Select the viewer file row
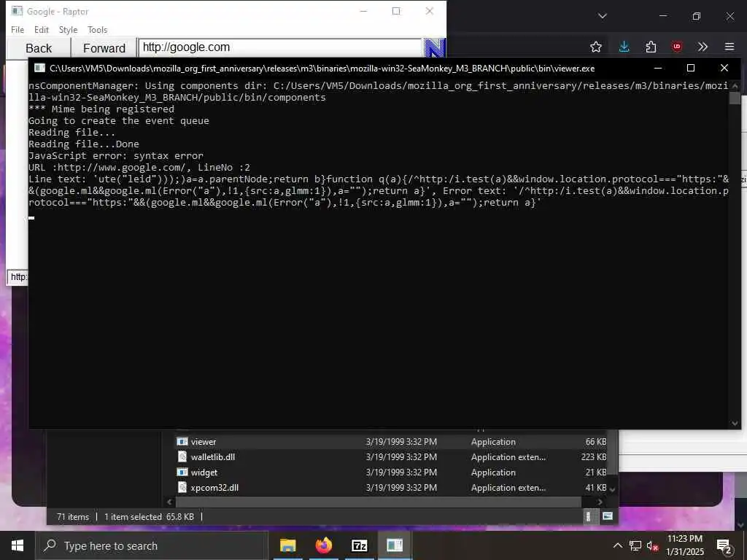This screenshot has width=747, height=560. [392, 441]
